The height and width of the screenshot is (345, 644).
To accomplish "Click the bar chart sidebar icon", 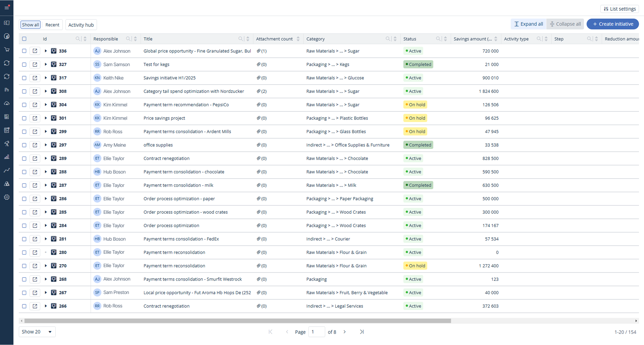I will [7, 157].
